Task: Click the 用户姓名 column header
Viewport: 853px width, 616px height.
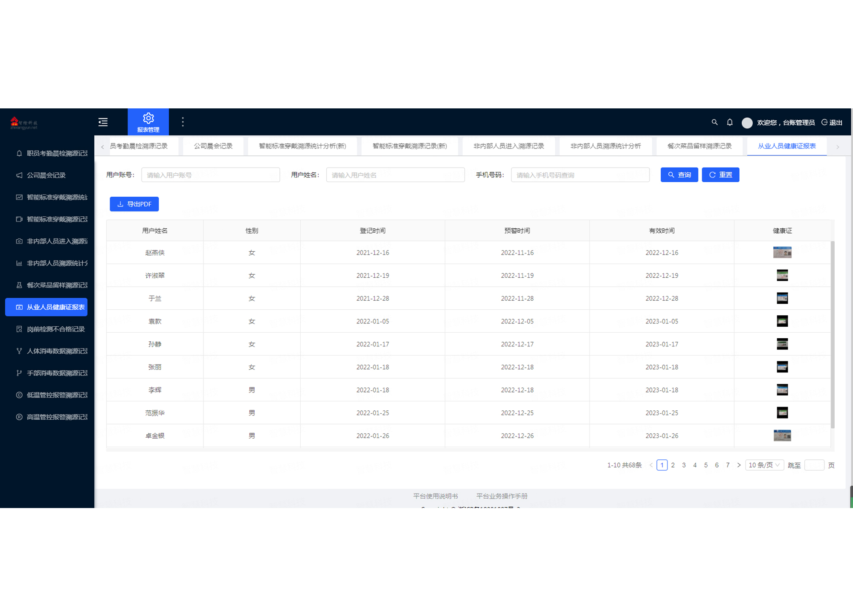Action: [155, 231]
